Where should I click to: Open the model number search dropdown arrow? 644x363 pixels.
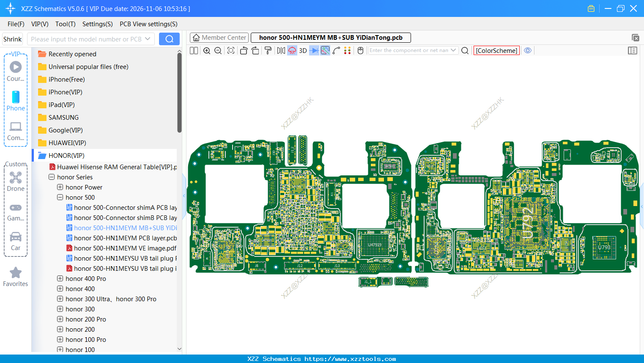[x=148, y=39]
